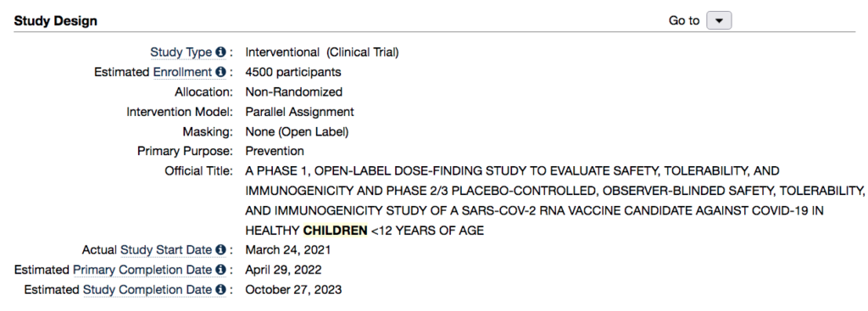Click the info icon after Study Start Date

tap(220, 250)
